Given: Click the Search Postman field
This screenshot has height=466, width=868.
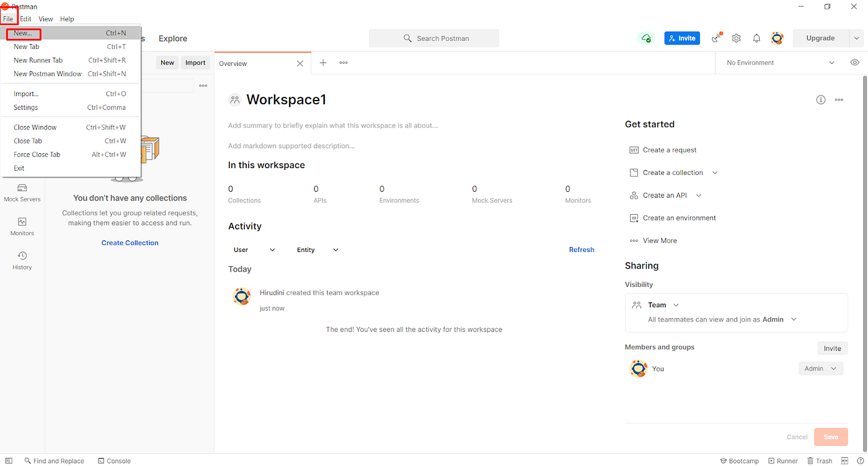Looking at the screenshot, I should point(434,38).
